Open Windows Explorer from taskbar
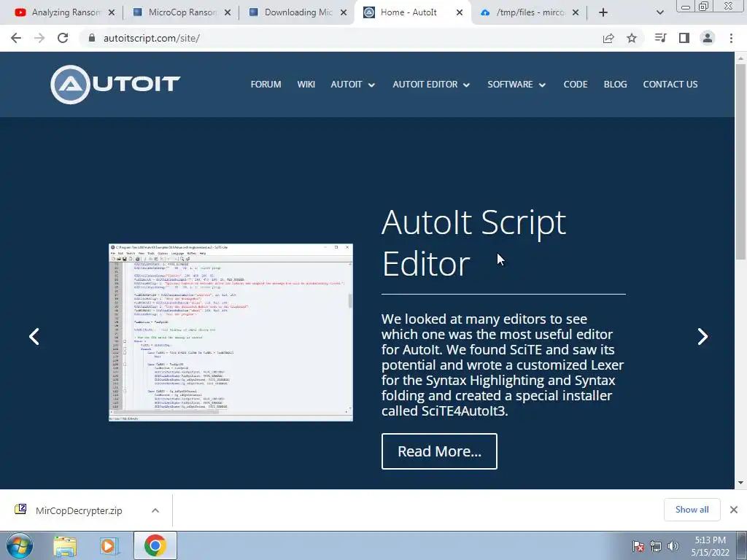The image size is (747, 560). [x=65, y=545]
